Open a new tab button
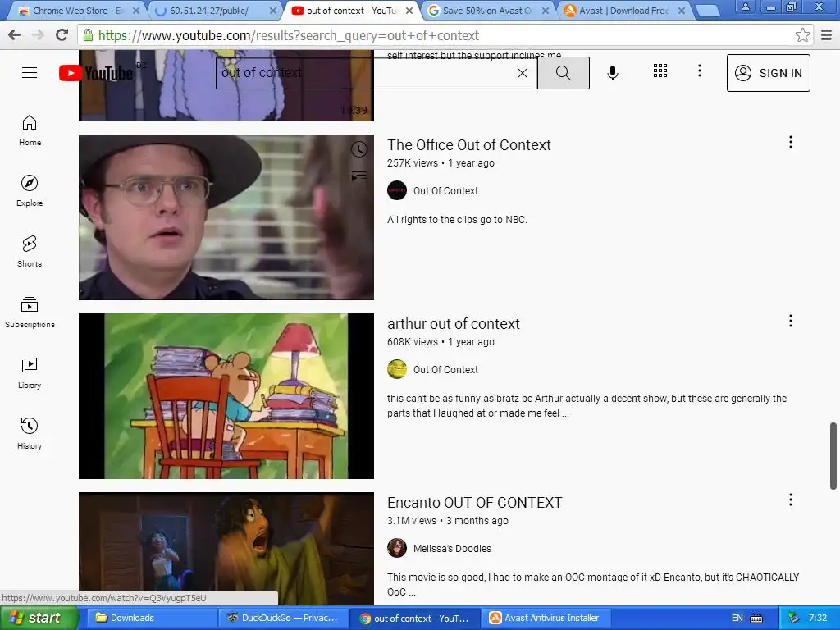840x630 pixels. 707,11
